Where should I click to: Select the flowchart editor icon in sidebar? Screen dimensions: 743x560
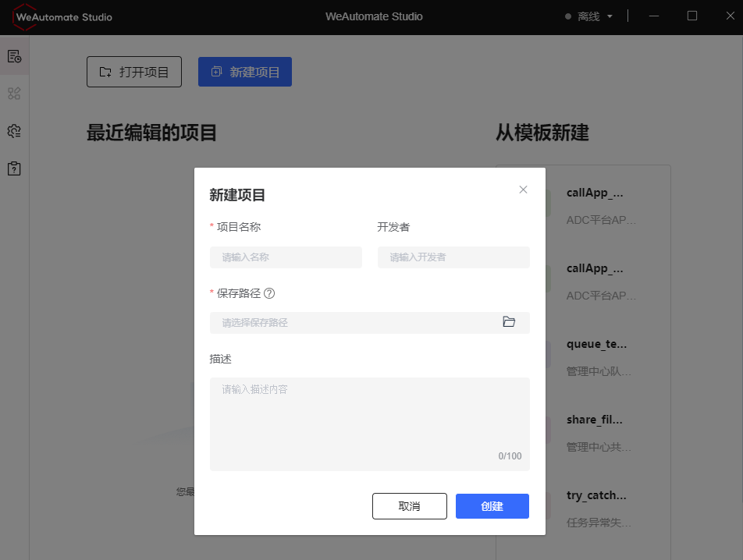click(x=14, y=93)
